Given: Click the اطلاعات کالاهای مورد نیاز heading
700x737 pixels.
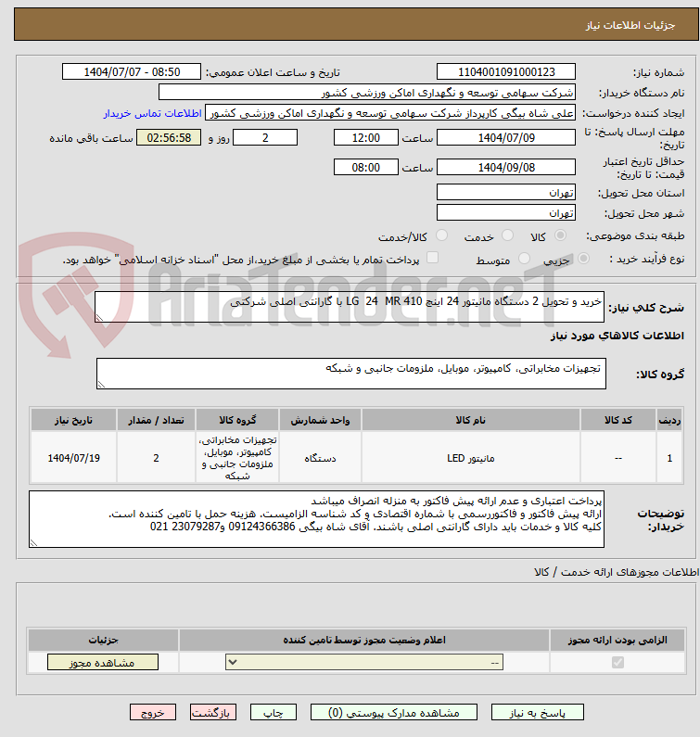Looking at the screenshot, I should pos(617,336).
